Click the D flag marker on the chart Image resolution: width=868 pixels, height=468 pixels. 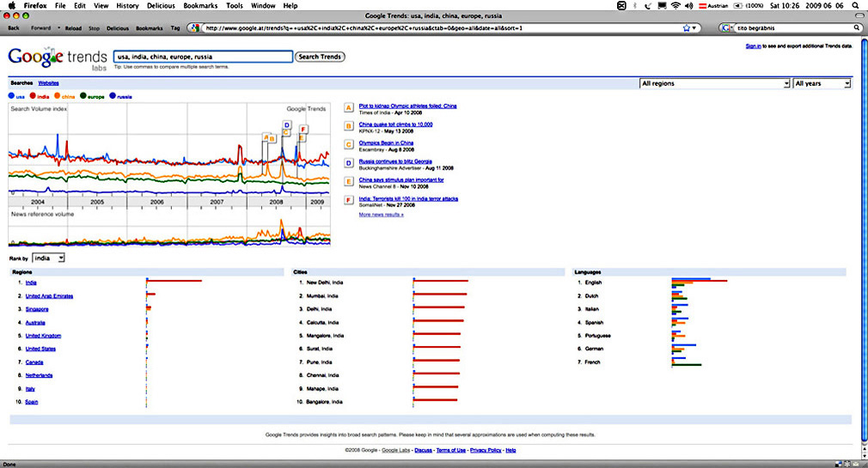pyautogui.click(x=287, y=125)
